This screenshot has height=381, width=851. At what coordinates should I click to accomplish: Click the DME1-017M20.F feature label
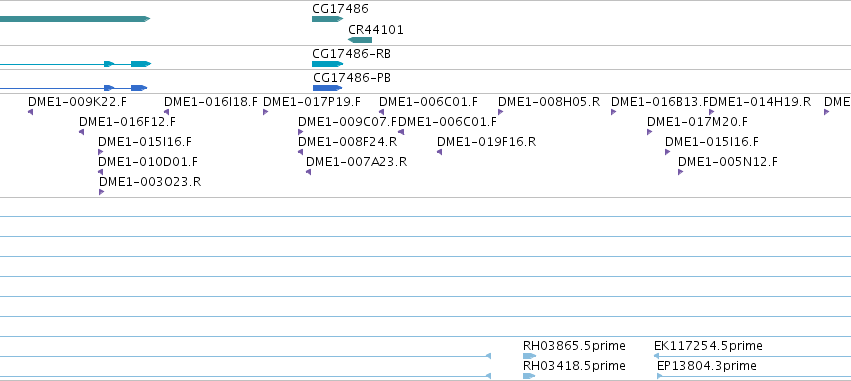[697, 122]
